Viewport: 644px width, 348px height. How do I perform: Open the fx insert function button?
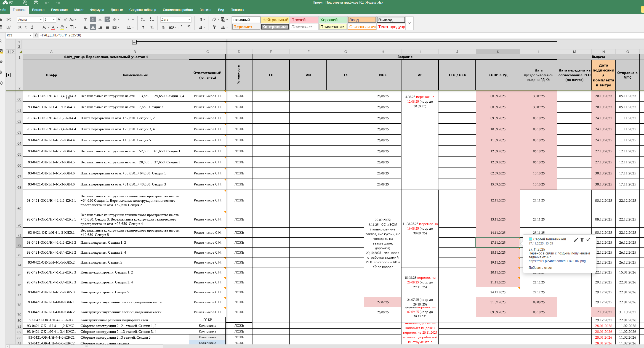pyautogui.click(x=36, y=35)
